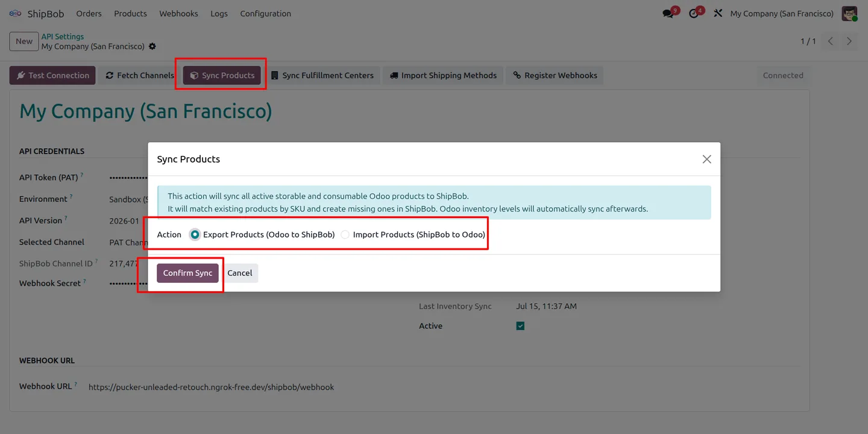Click the Environment help question mark
Screen dimensions: 868x434
(x=71, y=197)
